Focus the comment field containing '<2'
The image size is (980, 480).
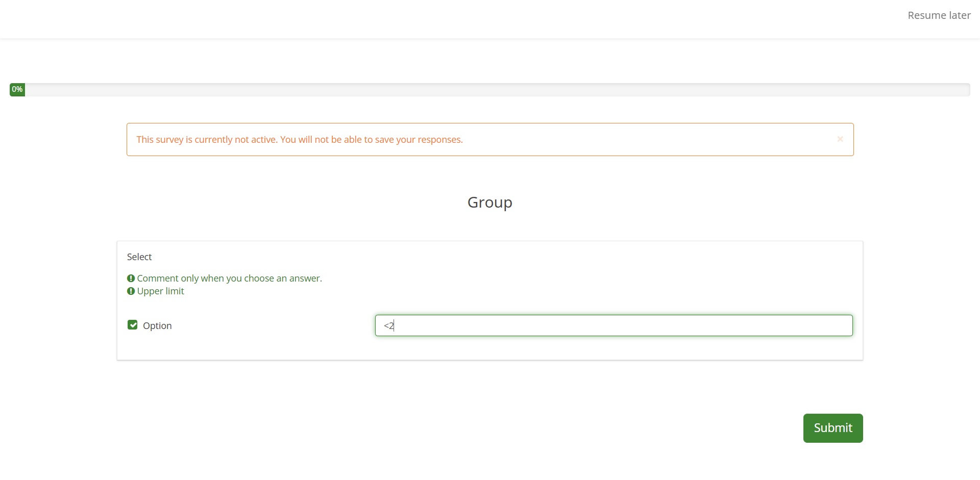pos(614,325)
